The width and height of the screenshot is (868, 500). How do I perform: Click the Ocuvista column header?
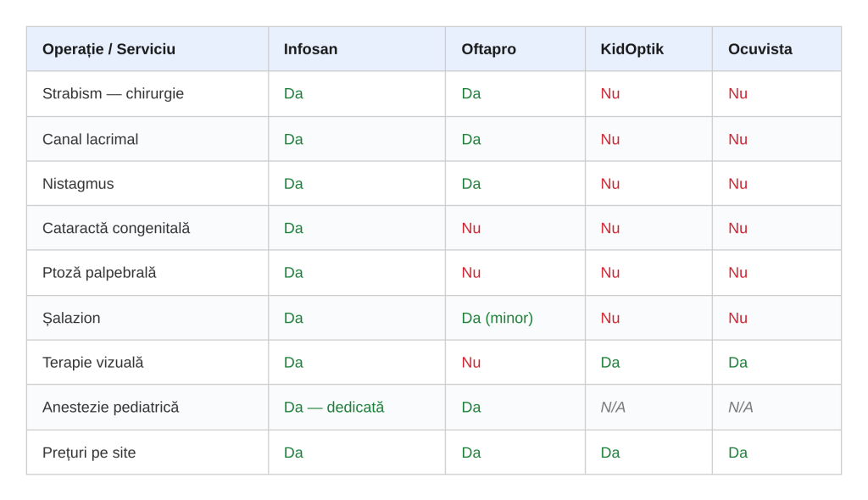[x=759, y=49]
